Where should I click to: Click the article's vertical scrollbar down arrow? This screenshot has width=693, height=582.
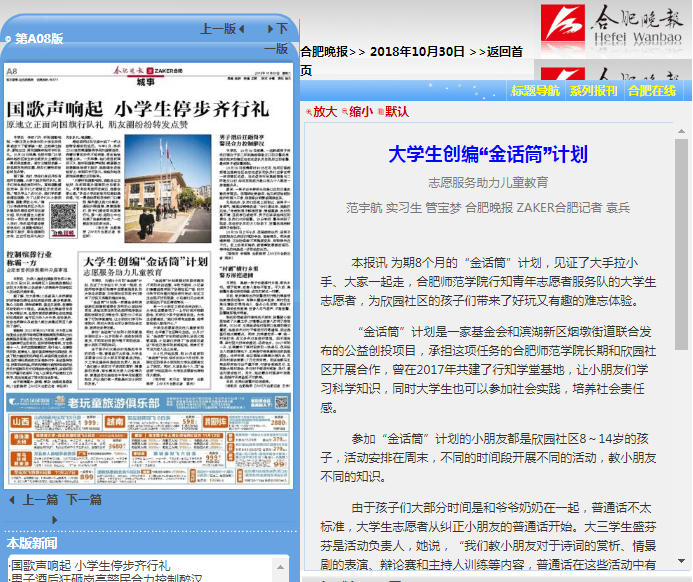682,560
